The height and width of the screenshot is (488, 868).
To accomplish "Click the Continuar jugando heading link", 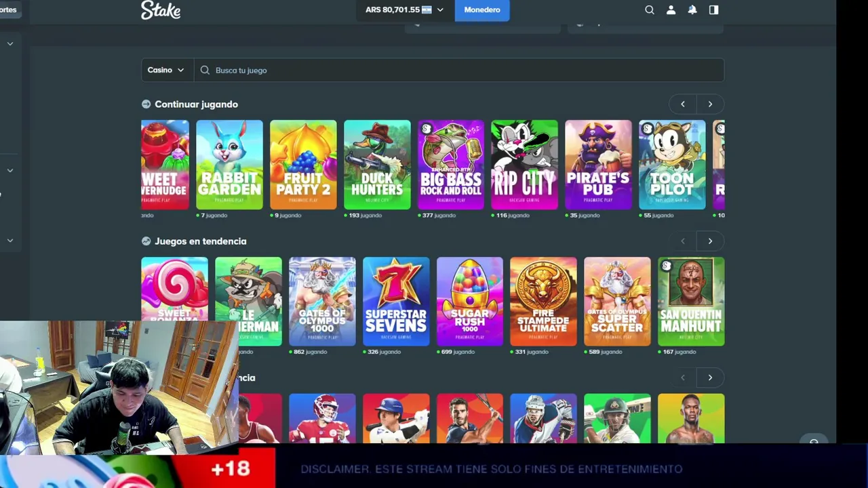I will [x=196, y=104].
